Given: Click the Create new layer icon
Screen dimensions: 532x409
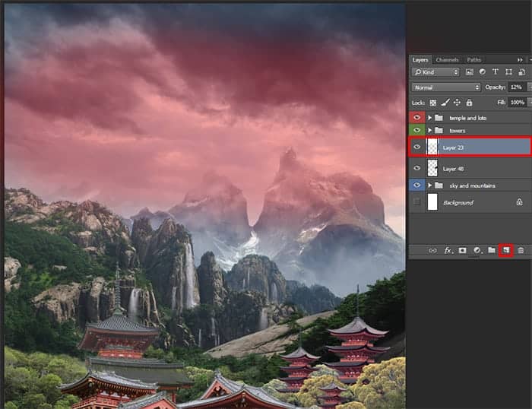Looking at the screenshot, I should tap(506, 250).
